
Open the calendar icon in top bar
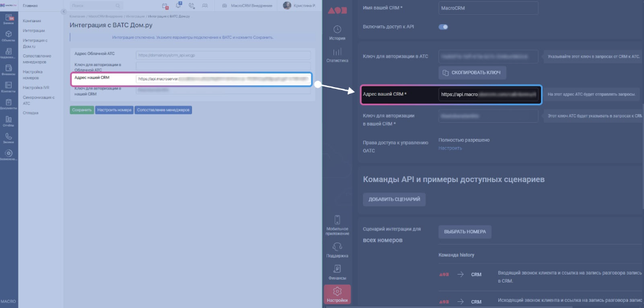(x=165, y=6)
